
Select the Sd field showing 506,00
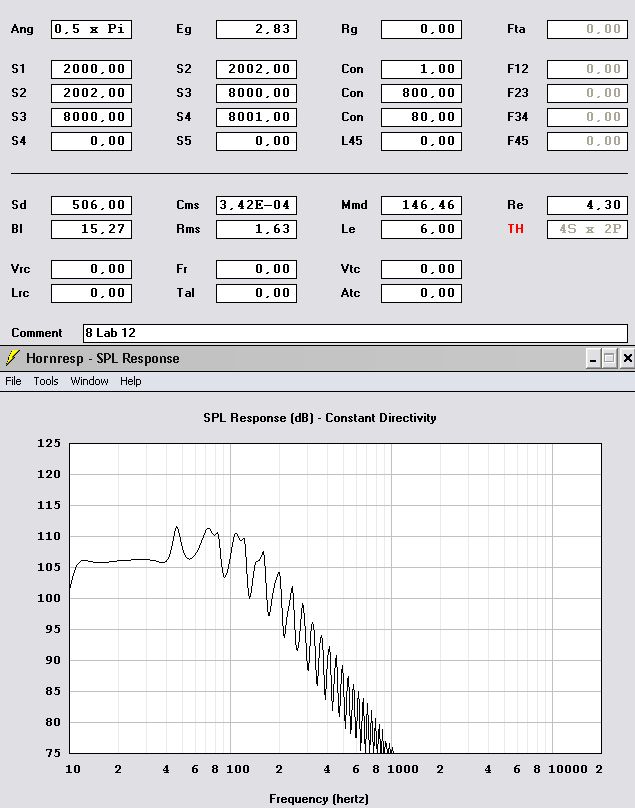[x=91, y=205]
